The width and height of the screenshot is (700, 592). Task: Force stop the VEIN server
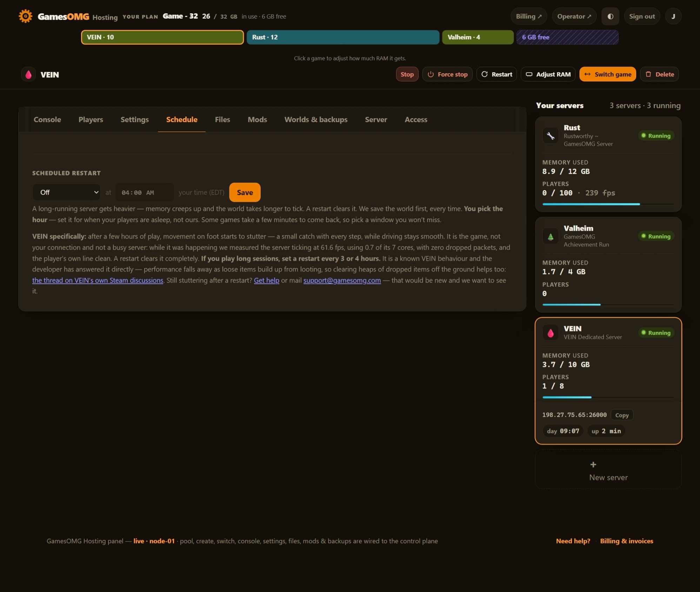447,74
